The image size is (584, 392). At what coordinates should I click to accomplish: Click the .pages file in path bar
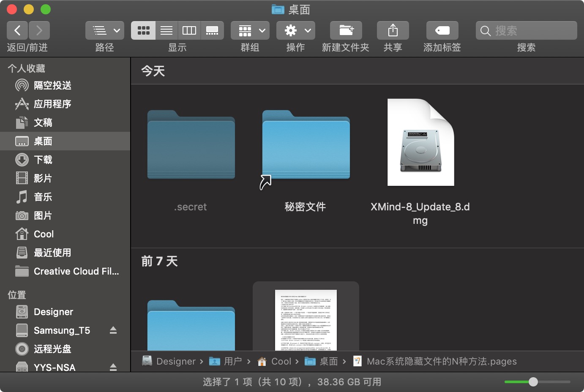(x=435, y=362)
